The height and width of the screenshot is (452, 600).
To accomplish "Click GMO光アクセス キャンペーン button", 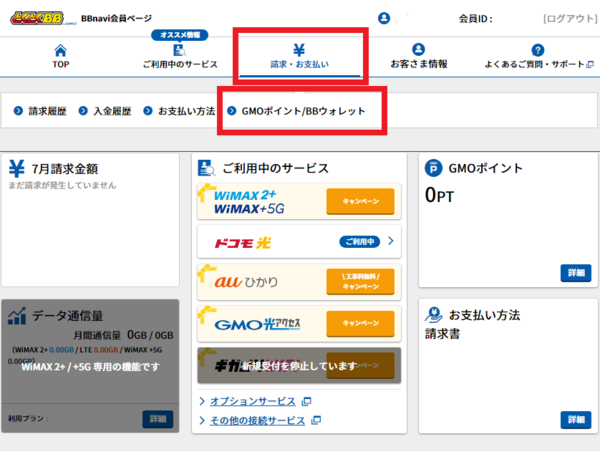I will (x=360, y=323).
